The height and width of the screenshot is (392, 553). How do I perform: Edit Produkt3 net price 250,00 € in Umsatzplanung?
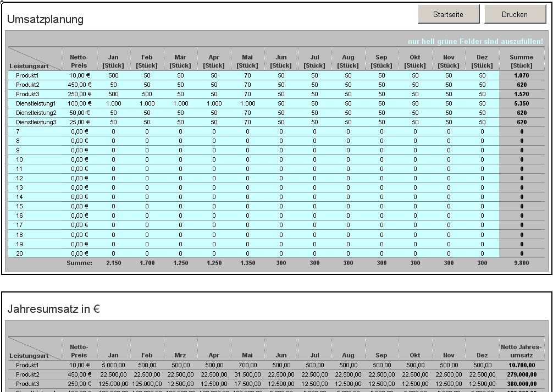coord(79,94)
